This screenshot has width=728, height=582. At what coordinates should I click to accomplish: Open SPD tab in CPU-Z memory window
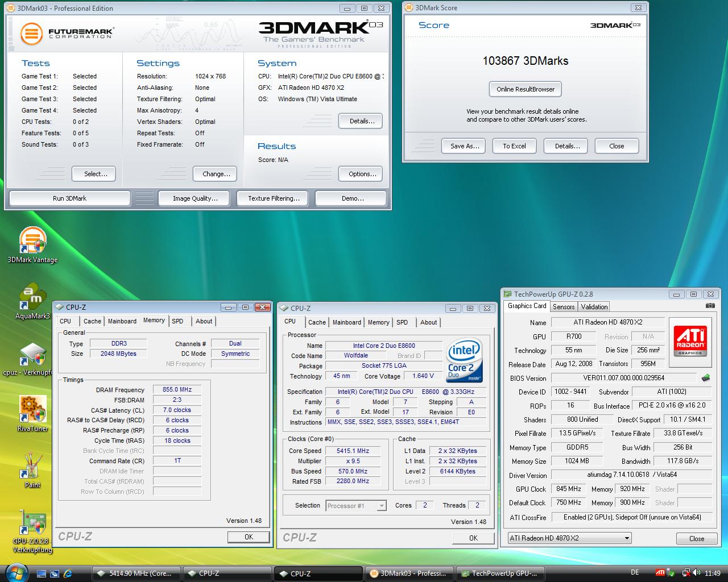(177, 322)
